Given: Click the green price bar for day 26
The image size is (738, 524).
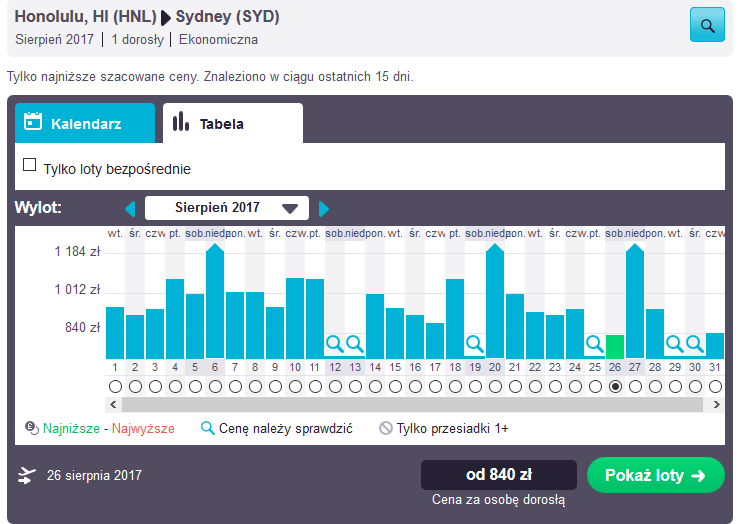Looking at the screenshot, I should click(615, 347).
